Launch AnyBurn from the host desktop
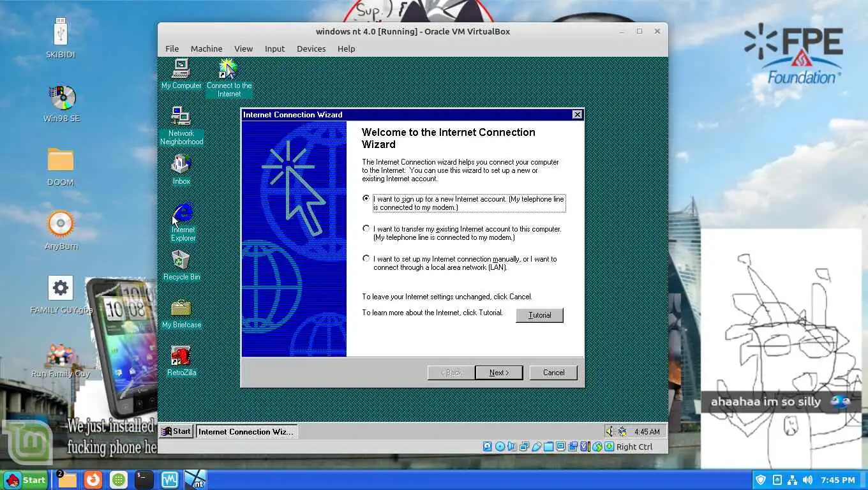Screen dimensions: 868x490 pyautogui.click(x=61, y=230)
